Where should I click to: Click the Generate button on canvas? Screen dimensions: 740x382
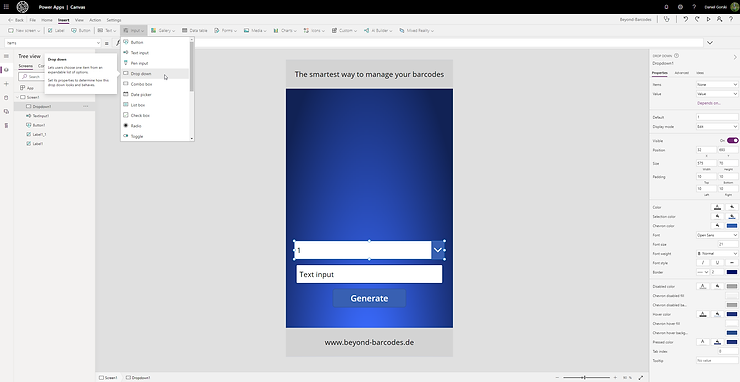coord(369,298)
